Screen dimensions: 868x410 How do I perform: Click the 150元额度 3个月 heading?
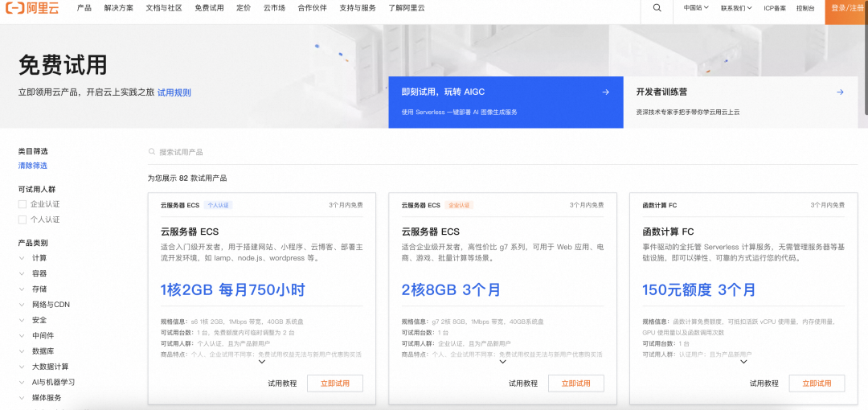point(698,289)
